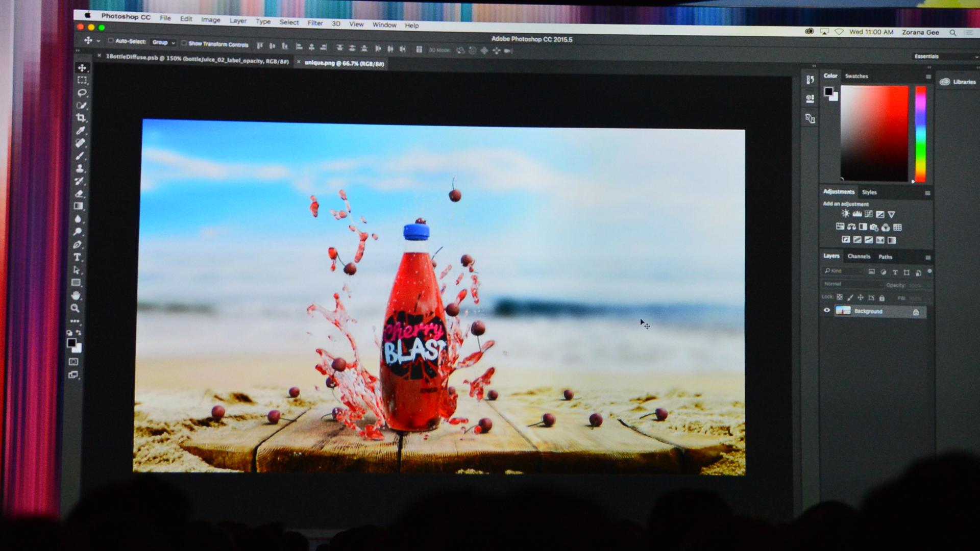Click the Eyedropper tool
The height and width of the screenshot is (551, 980).
[80, 131]
